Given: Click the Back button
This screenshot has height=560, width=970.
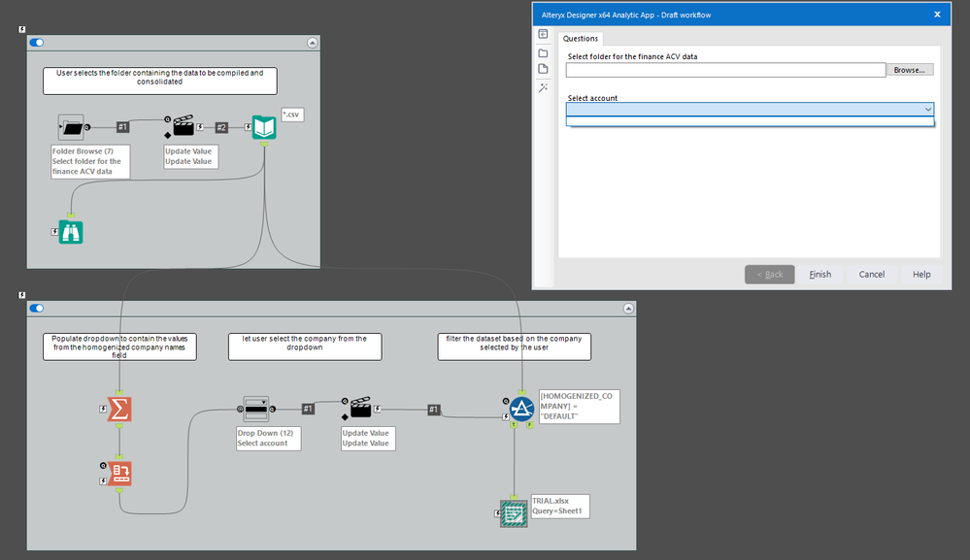Looking at the screenshot, I should coord(770,275).
